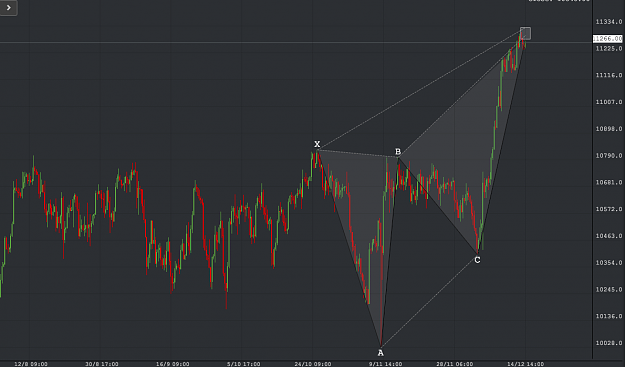
Task: Expand the side panel with the chevron button
Action: point(8,8)
